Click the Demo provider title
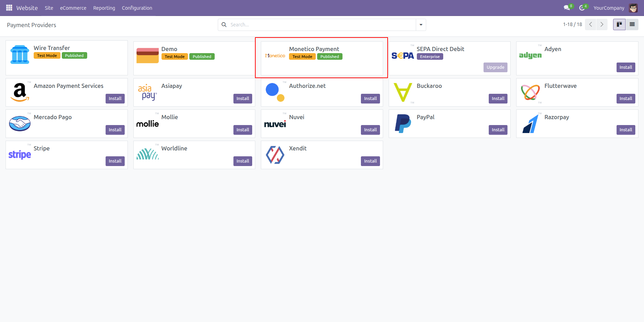Image resolution: width=644 pixels, height=322 pixels. tap(169, 49)
